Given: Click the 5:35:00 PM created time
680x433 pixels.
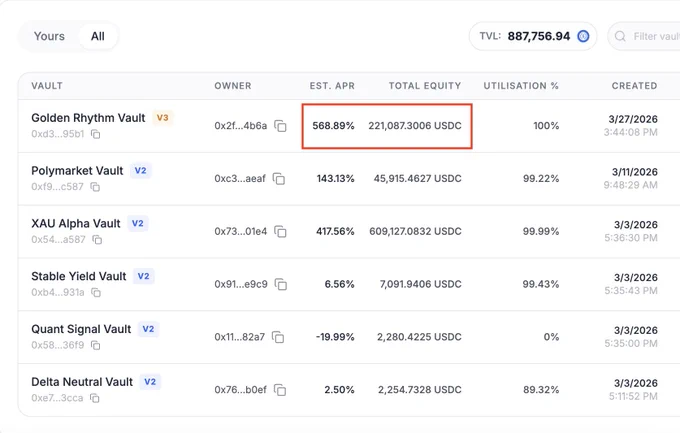Looking at the screenshot, I should pos(631,344).
